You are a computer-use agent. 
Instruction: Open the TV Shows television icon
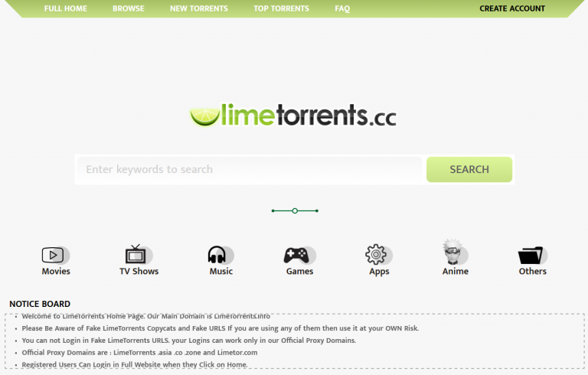point(136,254)
